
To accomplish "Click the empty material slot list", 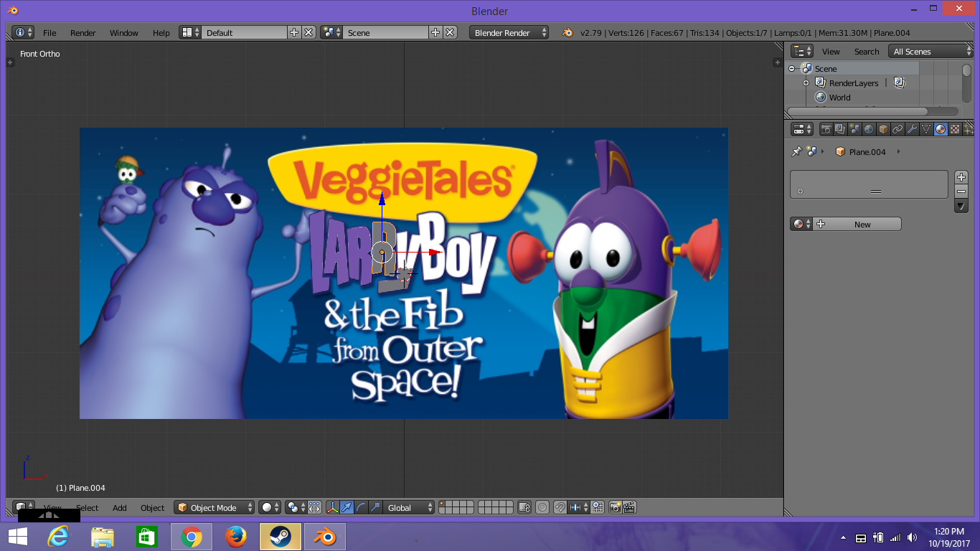I will pyautogui.click(x=869, y=184).
